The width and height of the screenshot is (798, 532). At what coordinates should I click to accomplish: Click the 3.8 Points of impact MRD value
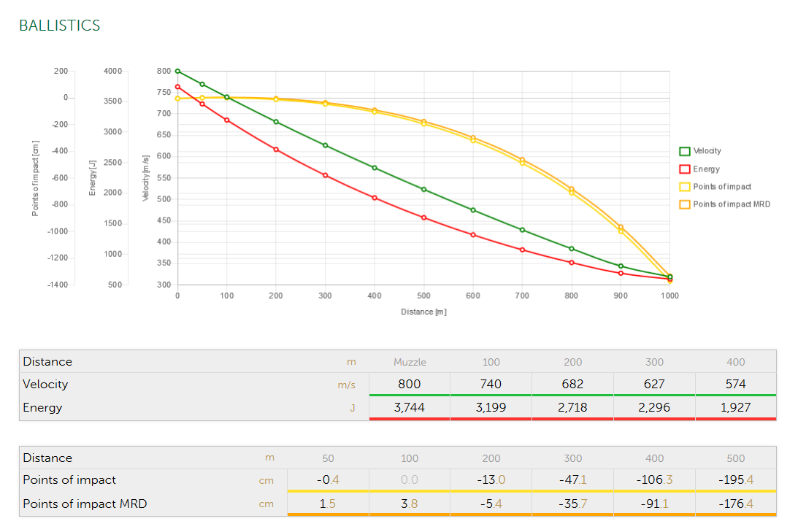tap(410, 504)
